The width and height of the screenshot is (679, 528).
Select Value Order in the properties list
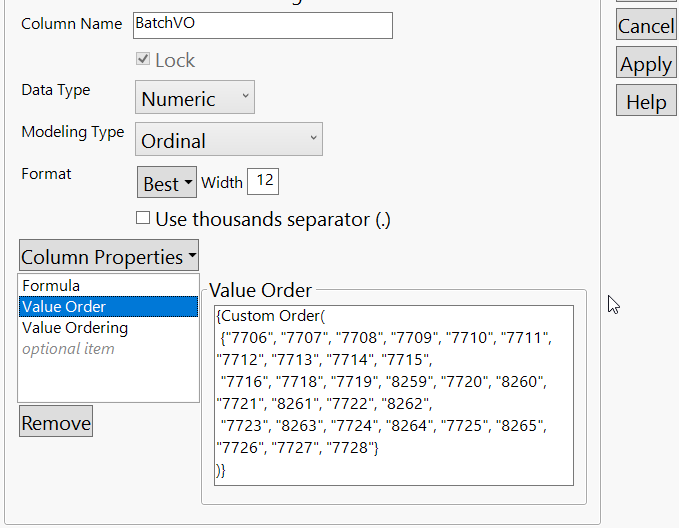coord(64,307)
